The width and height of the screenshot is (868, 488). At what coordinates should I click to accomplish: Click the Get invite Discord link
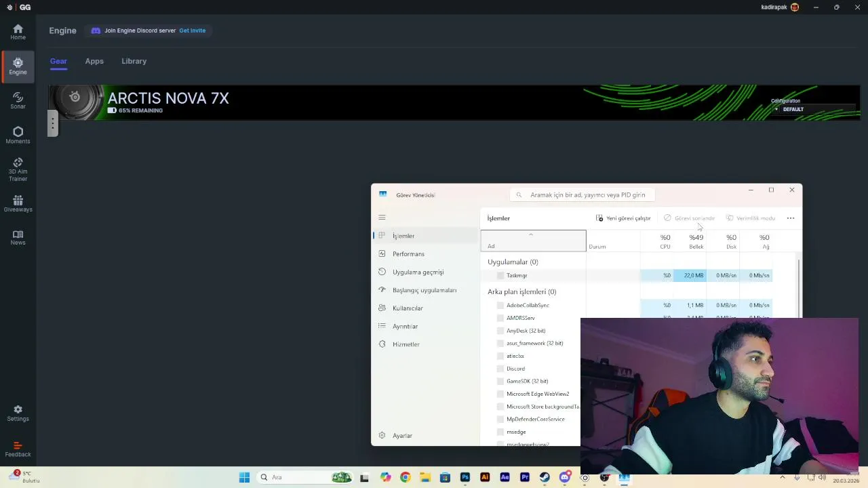click(x=192, y=30)
